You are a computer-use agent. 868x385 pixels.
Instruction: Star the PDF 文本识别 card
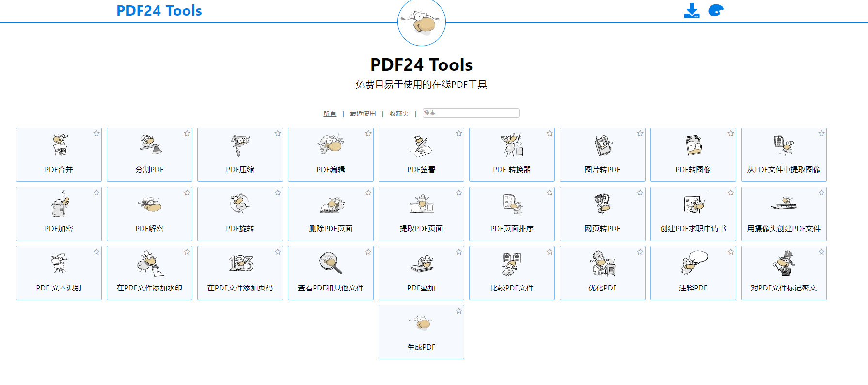(x=96, y=252)
